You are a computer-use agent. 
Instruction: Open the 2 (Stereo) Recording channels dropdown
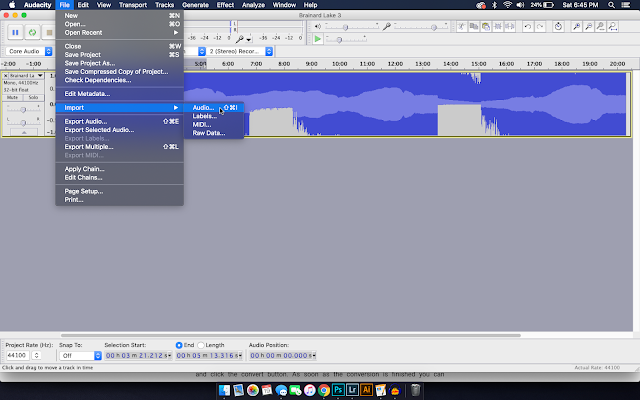(240, 51)
